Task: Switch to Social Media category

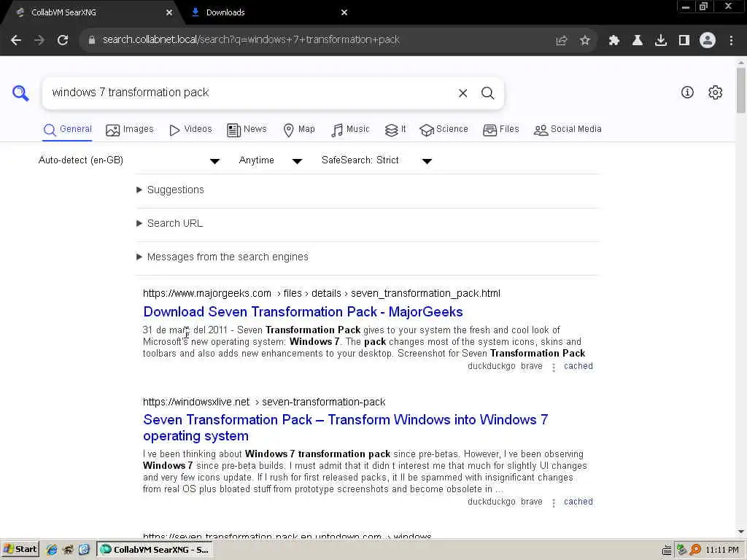Action: [x=568, y=130]
